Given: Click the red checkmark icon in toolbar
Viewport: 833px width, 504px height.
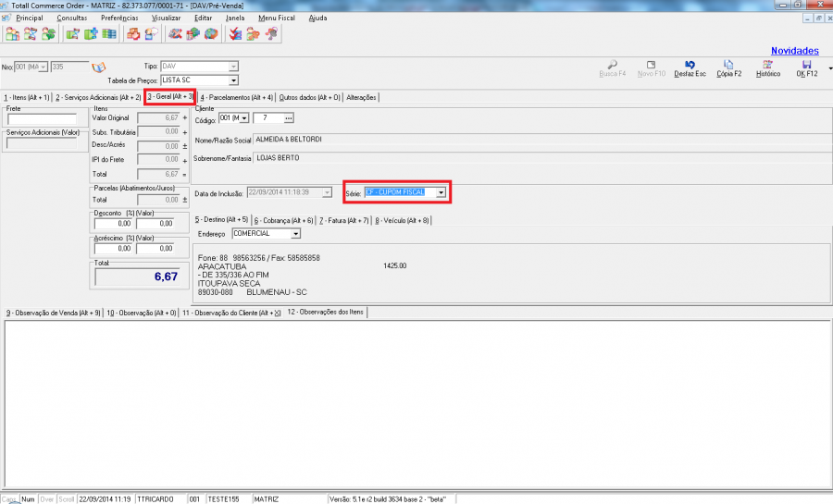Looking at the screenshot, I should (235, 35).
